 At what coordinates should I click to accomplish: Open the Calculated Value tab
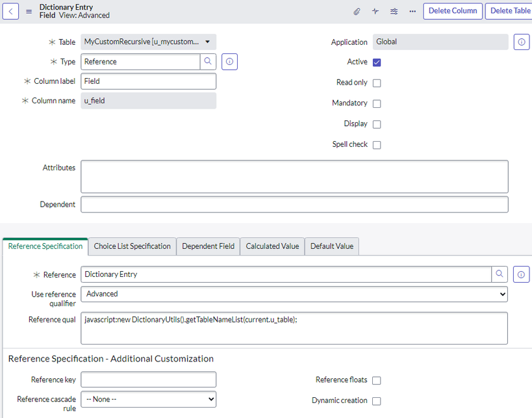tap(272, 246)
